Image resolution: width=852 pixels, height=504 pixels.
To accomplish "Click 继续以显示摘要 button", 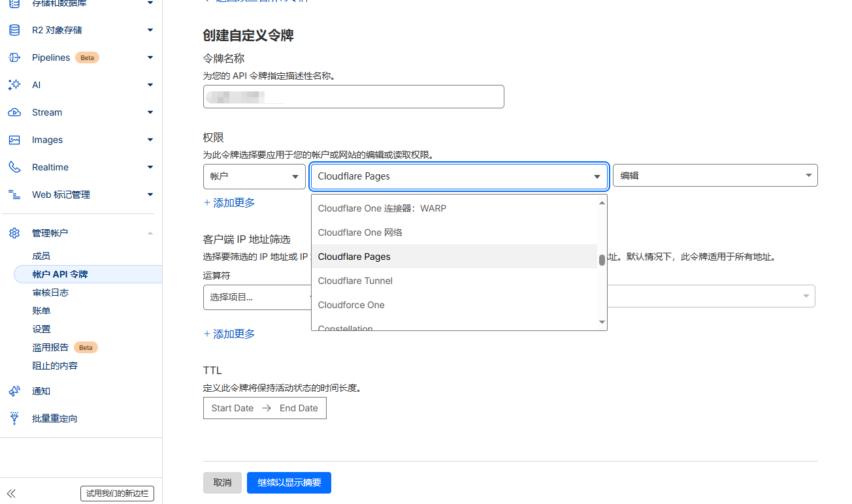I will [x=289, y=482].
